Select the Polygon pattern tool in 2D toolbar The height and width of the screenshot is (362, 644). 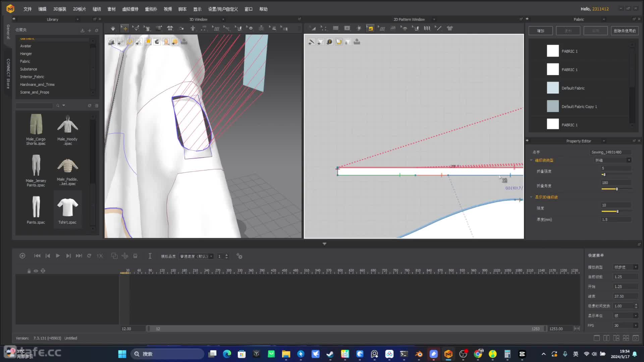click(x=335, y=28)
